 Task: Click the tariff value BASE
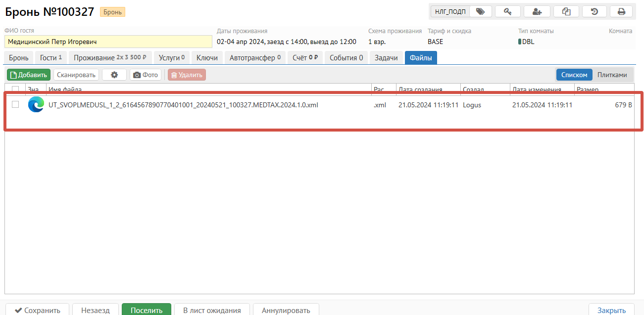coord(436,42)
